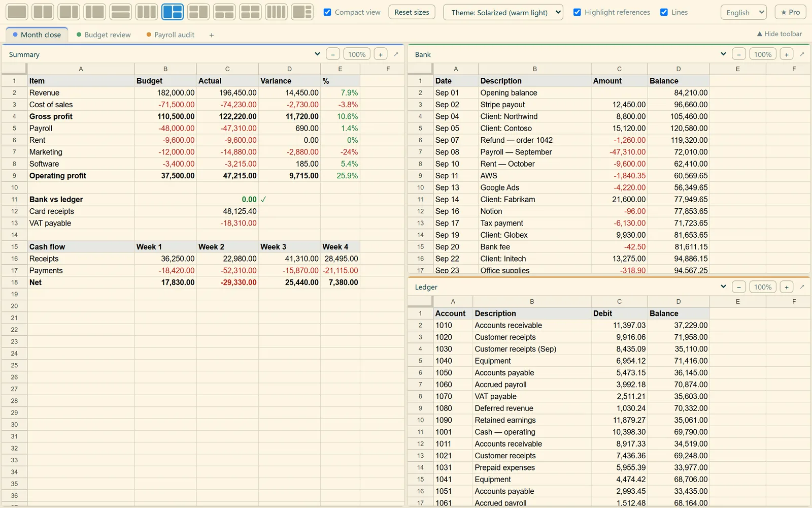Image resolution: width=812 pixels, height=508 pixels.
Task: Select the single-pane layout icon
Action: pos(17,12)
